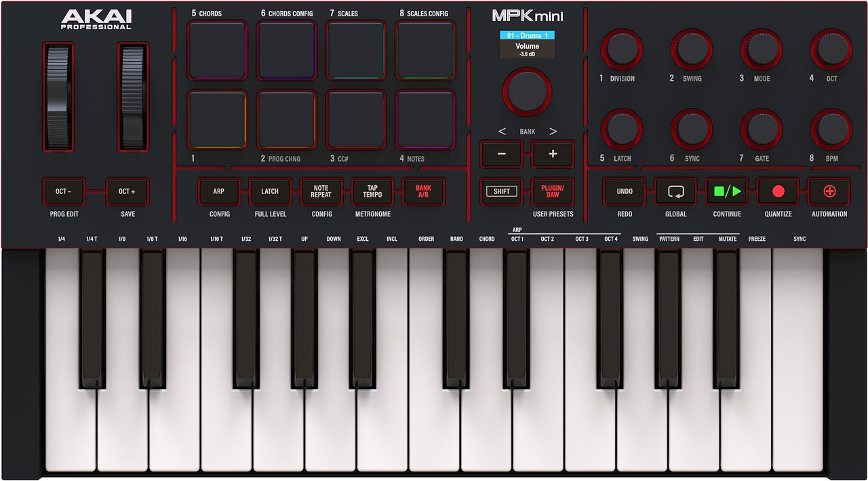Switch to Plugin/DAW mode

click(x=553, y=191)
